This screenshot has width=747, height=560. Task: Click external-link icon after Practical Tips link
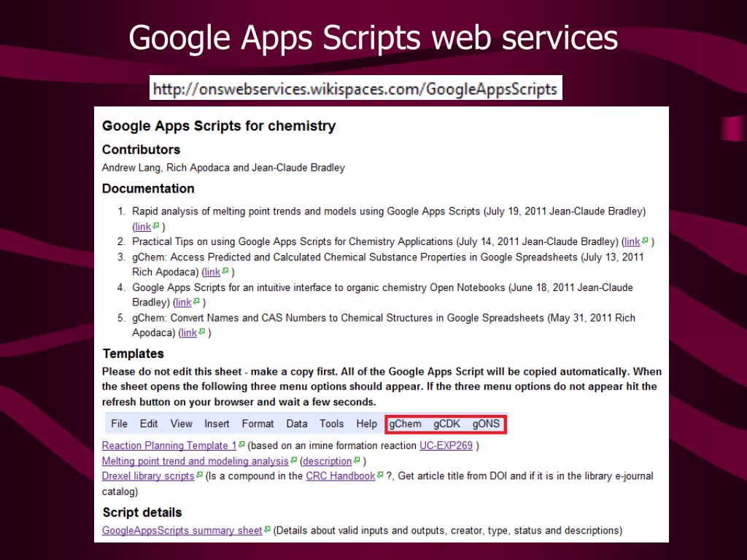[645, 241]
